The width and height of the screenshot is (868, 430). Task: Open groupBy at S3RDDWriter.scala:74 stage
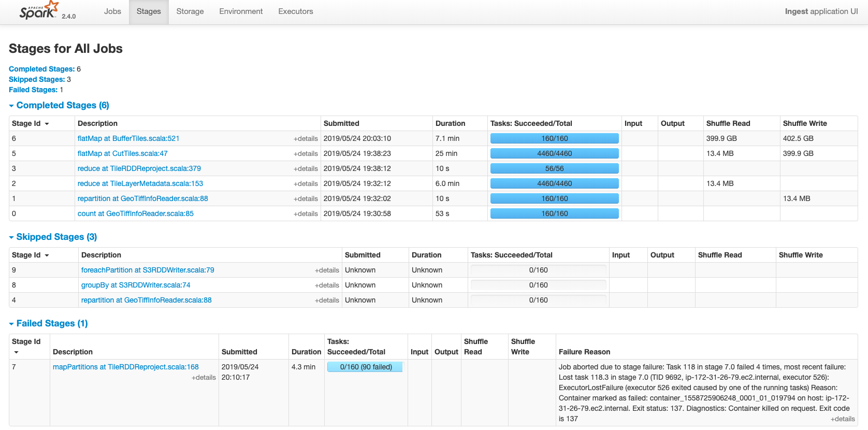point(136,285)
